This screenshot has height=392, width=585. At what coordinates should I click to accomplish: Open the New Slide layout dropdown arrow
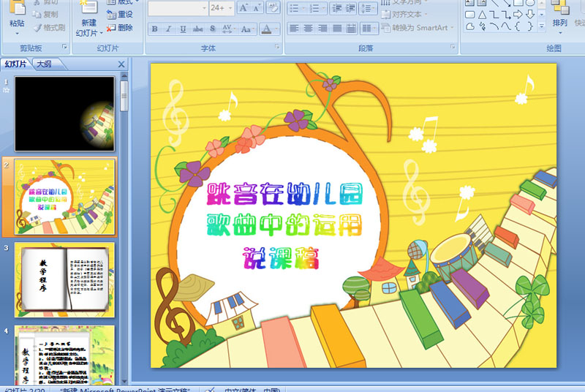[101, 33]
